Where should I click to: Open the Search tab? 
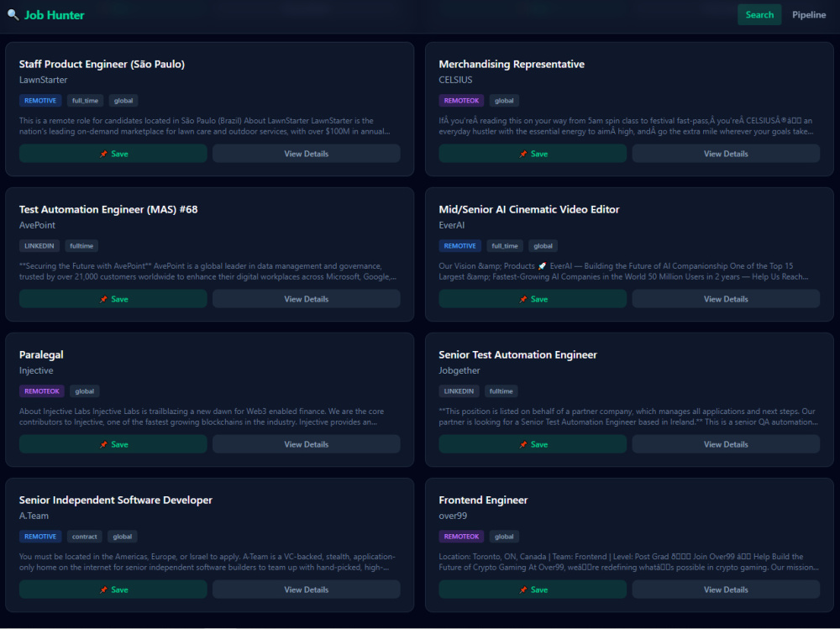tap(759, 15)
